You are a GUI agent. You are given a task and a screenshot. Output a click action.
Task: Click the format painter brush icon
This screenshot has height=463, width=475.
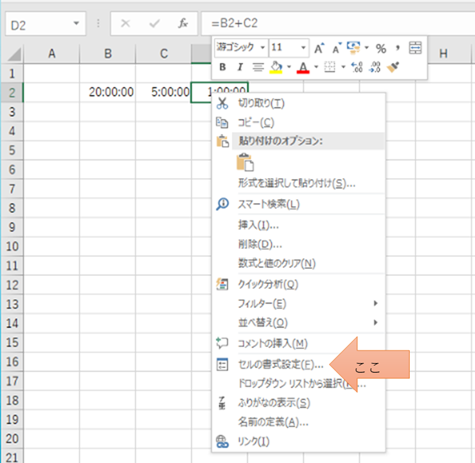(x=393, y=67)
